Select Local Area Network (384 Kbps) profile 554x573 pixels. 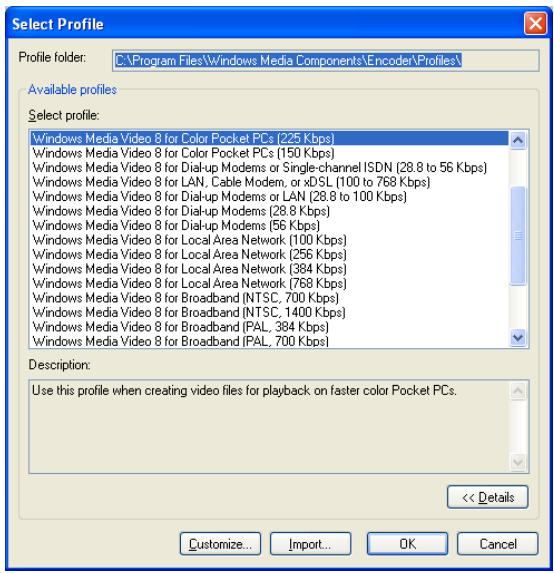(269, 269)
